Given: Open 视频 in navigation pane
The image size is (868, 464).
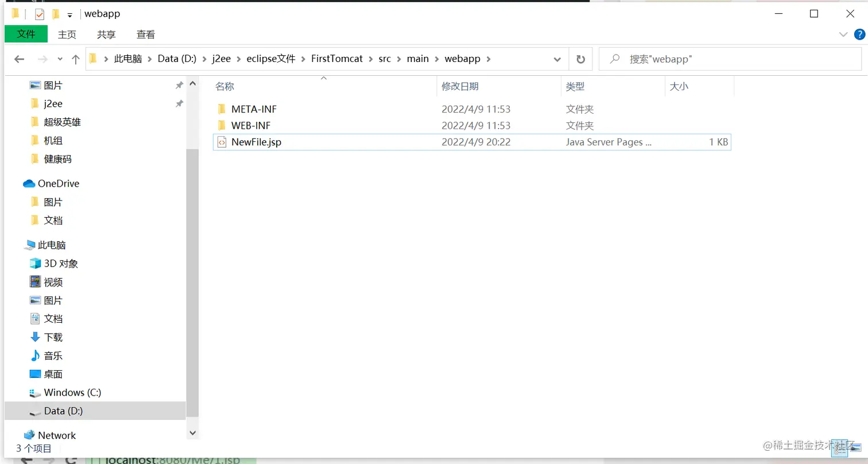Looking at the screenshot, I should click(x=53, y=282).
